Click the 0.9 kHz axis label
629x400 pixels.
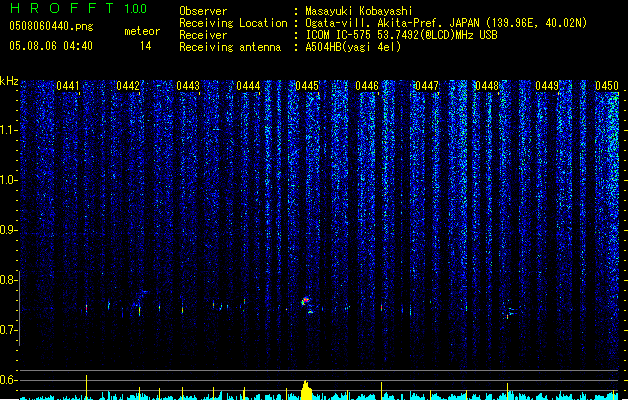coord(8,230)
